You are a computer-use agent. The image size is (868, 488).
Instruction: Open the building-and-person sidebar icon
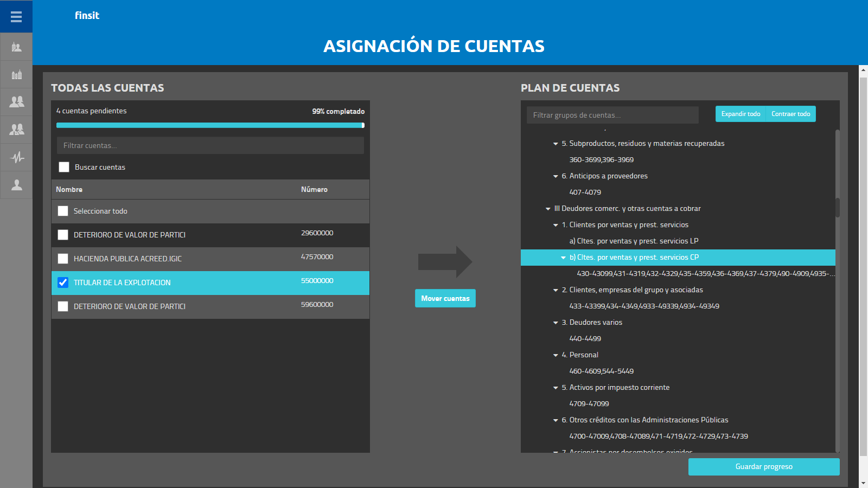pos(17,47)
